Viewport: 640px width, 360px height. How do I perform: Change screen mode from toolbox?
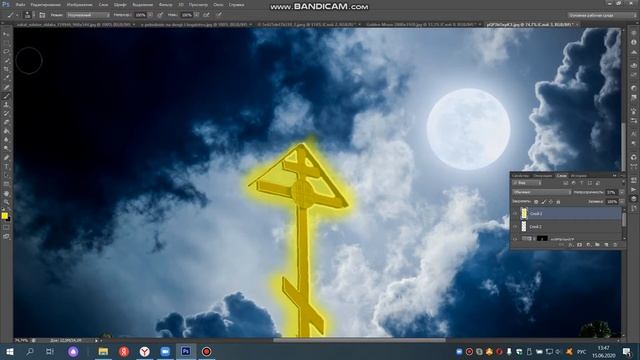(x=6, y=236)
